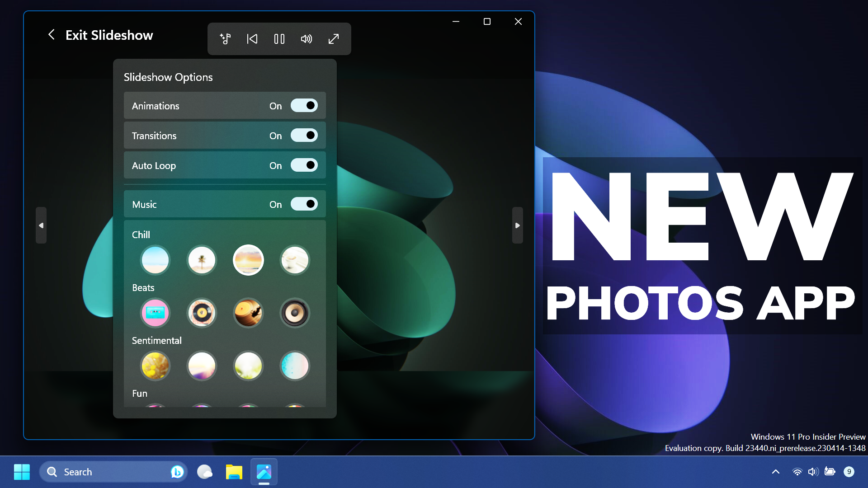Advance to next photo with right arrow
The height and width of the screenshot is (488, 868).
pos(517,225)
